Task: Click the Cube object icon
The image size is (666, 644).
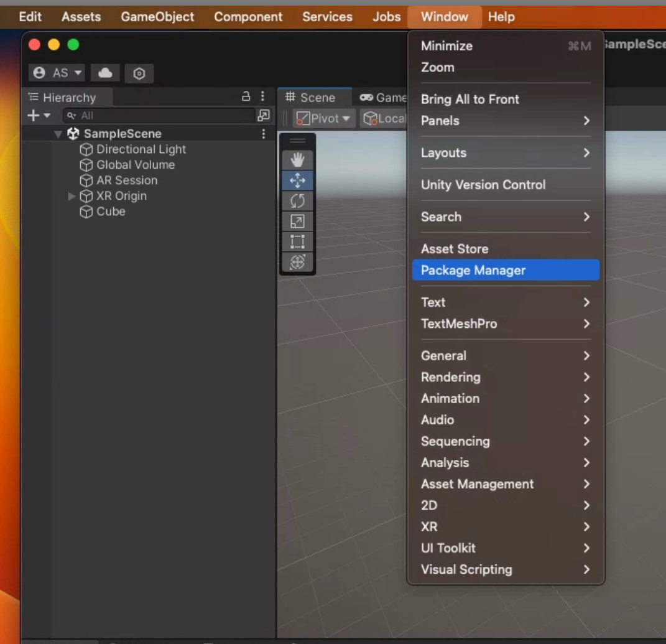Action: (86, 212)
